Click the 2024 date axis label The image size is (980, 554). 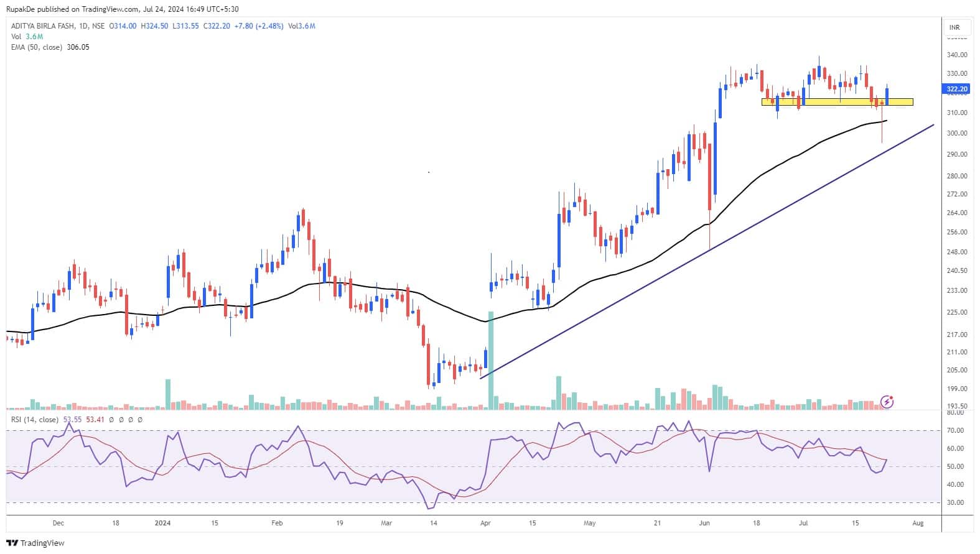(x=163, y=523)
